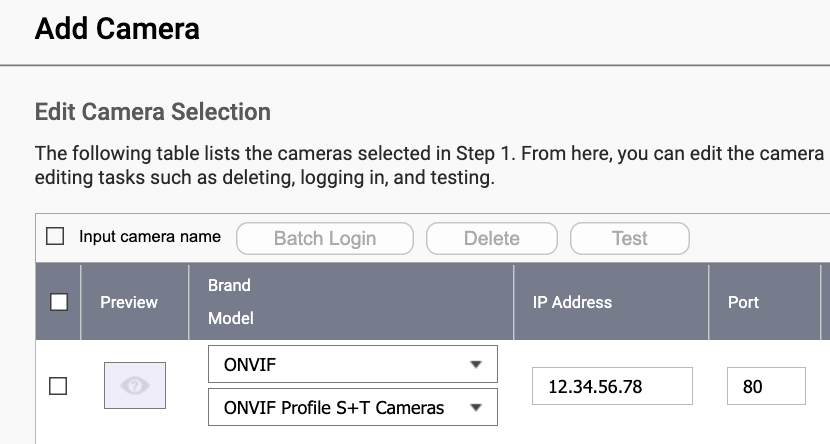The image size is (830, 444).
Task: Click the Delete button
Action: 491,238
